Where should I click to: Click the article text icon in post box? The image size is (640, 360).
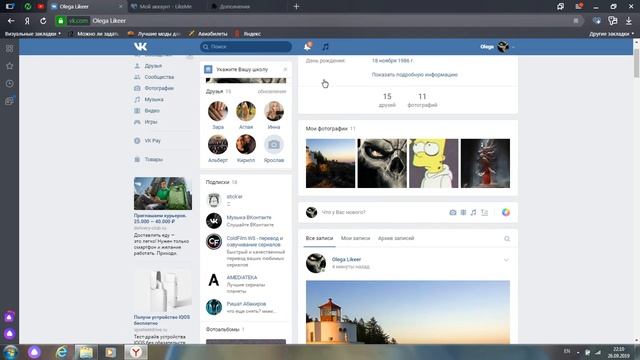tap(484, 212)
